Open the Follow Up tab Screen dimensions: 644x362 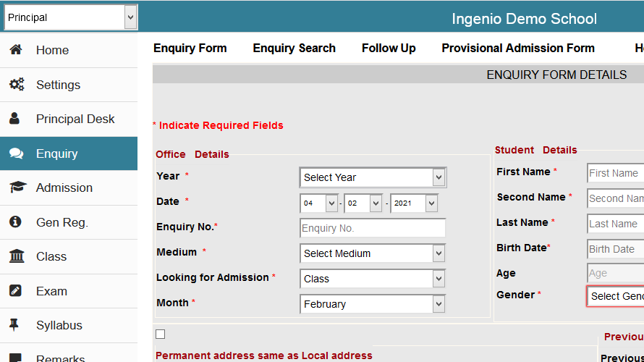(389, 49)
